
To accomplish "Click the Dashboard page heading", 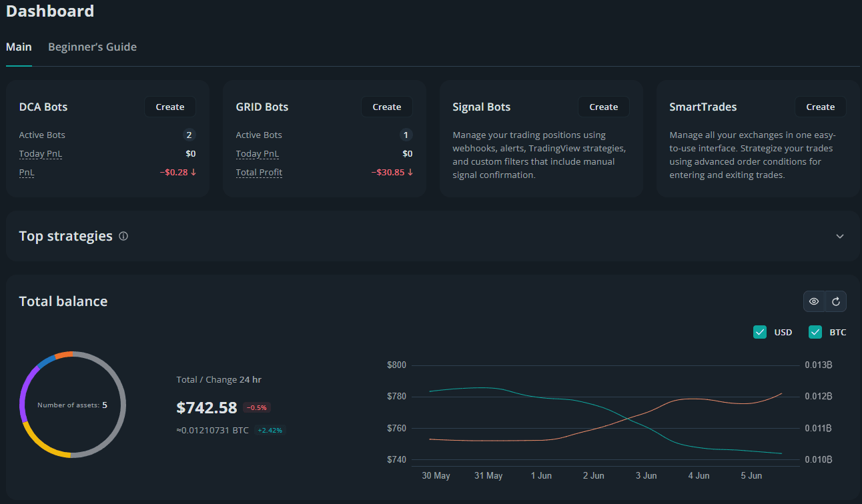I will pyautogui.click(x=50, y=11).
